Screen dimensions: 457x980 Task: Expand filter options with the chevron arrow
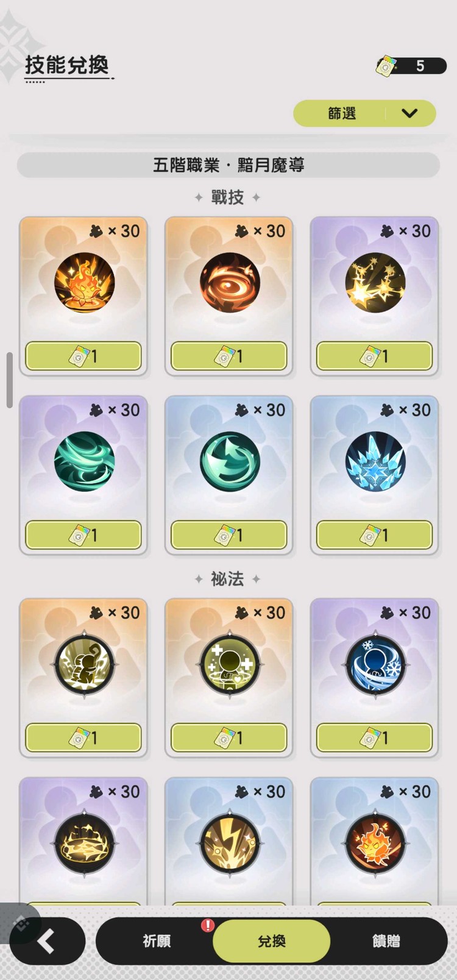(409, 113)
